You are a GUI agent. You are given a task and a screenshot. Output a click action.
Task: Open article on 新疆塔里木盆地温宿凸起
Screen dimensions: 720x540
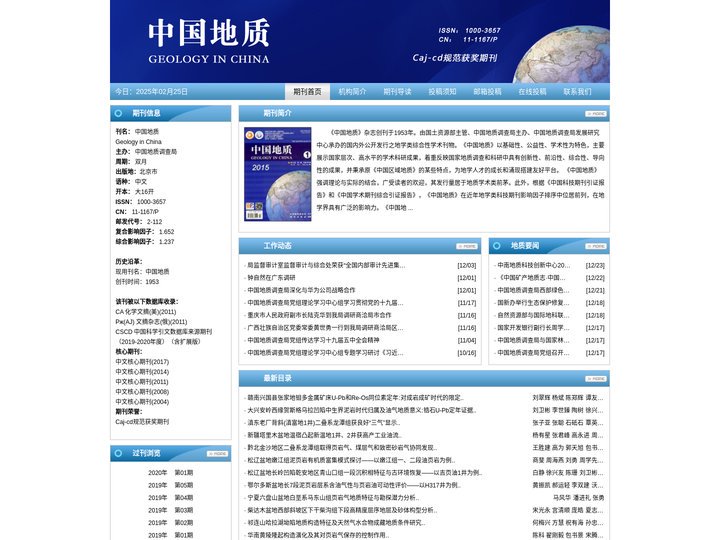(x=324, y=435)
